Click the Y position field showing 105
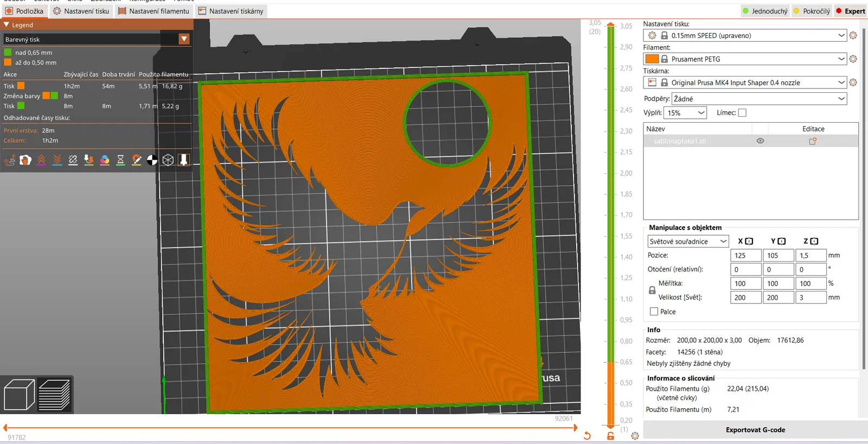The image size is (868, 444). pyautogui.click(x=778, y=255)
